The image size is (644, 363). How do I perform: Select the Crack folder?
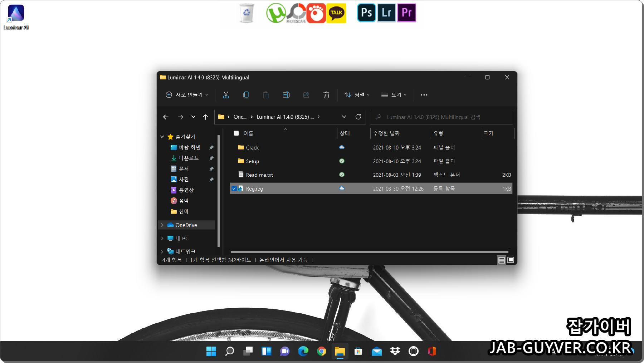pyautogui.click(x=371, y=147)
